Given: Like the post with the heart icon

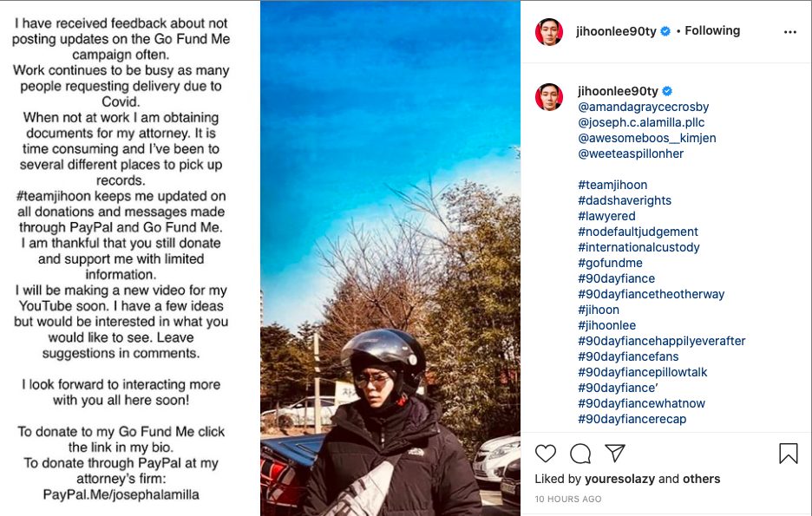Looking at the screenshot, I should click(546, 454).
